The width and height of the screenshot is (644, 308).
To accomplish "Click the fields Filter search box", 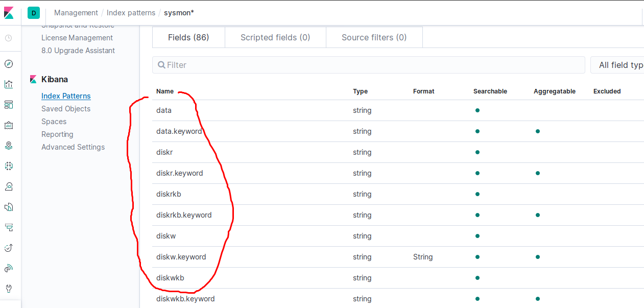I will [x=369, y=65].
